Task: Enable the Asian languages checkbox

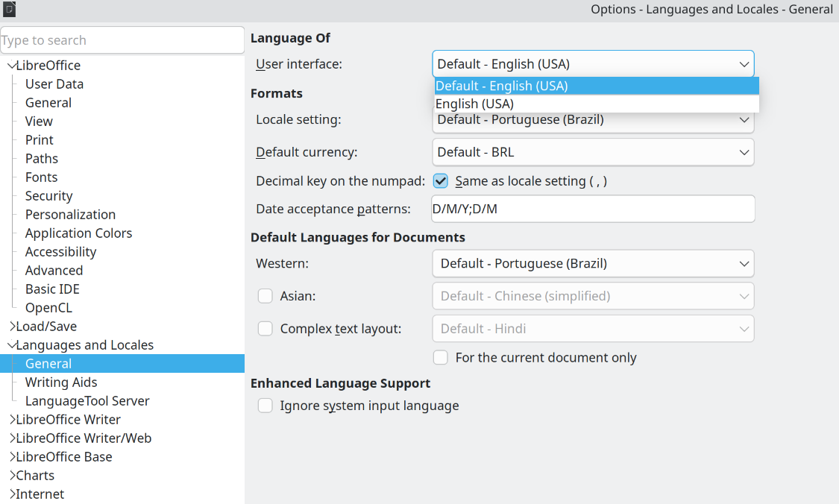Action: [265, 296]
